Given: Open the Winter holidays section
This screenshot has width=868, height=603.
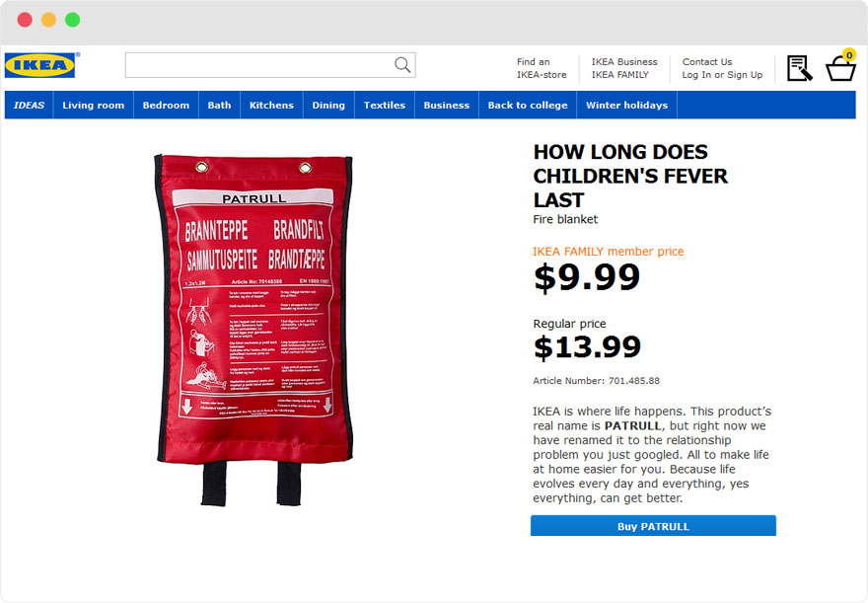Looking at the screenshot, I should tap(626, 105).
